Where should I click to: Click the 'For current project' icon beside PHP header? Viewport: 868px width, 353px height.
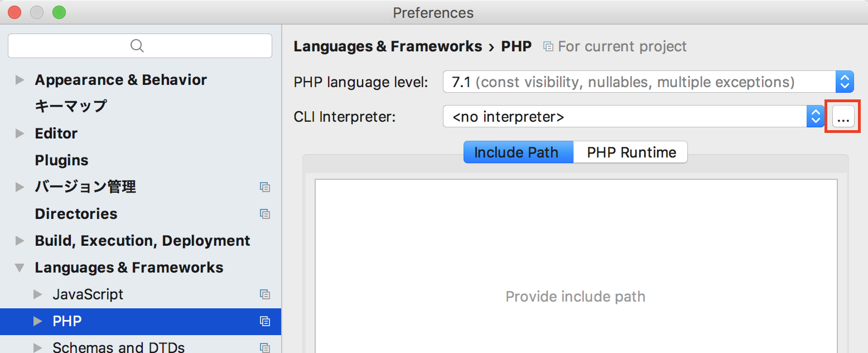(548, 46)
